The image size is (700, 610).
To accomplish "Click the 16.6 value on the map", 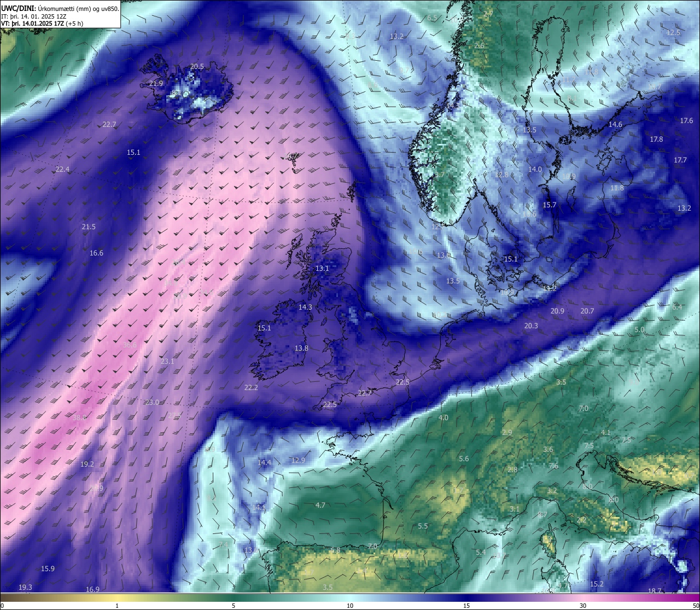I will coord(96,253).
